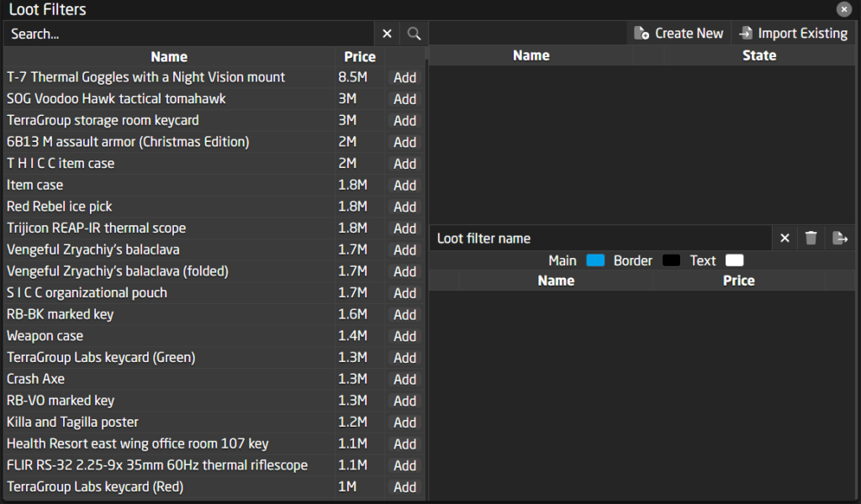Pick the Border black color swatch

coord(671,260)
